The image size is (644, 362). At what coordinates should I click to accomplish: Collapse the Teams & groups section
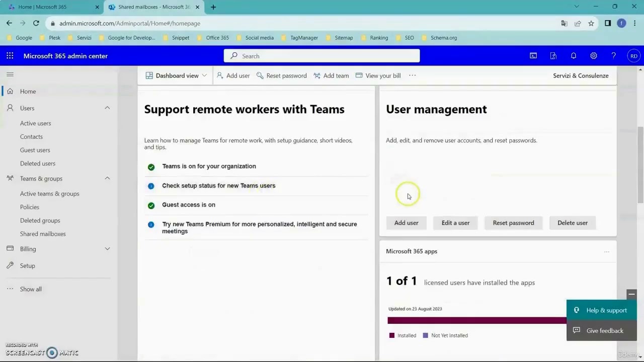(107, 178)
